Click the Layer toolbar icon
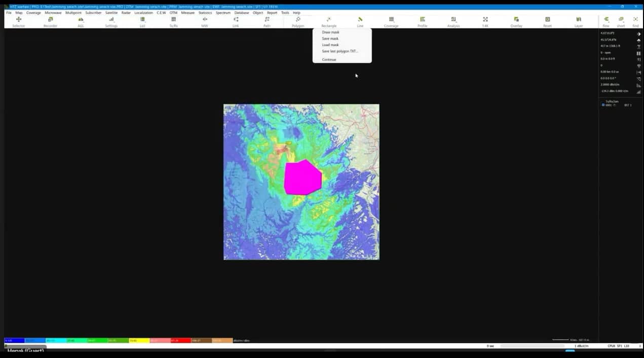Screen dimensions: 644x358 click(579, 21)
